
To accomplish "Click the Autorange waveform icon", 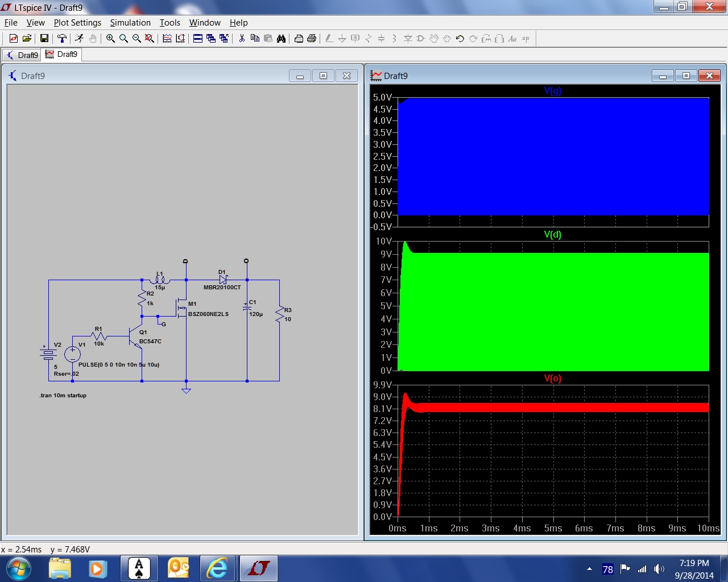I will pos(167,39).
